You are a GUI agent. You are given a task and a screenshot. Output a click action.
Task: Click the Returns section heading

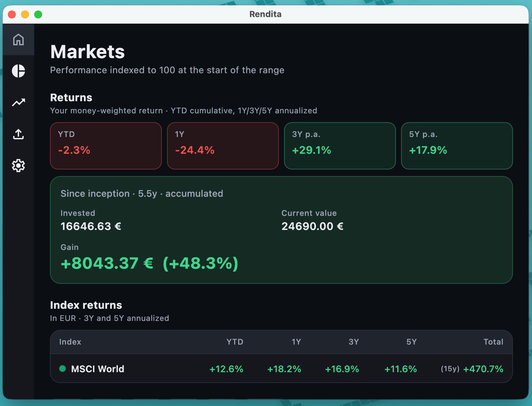click(x=71, y=98)
